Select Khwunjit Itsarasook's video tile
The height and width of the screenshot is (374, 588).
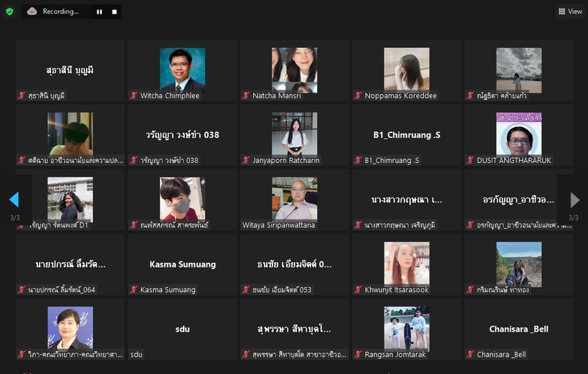pos(407,263)
